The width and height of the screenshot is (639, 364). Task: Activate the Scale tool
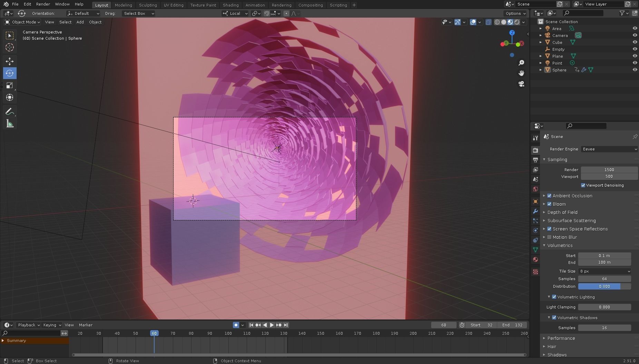[x=10, y=85]
